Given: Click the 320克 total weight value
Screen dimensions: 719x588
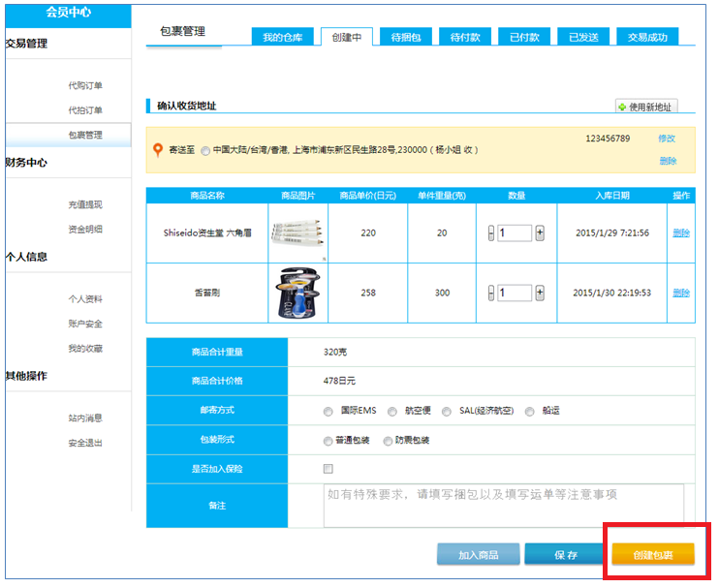Looking at the screenshot, I should pos(335,353).
